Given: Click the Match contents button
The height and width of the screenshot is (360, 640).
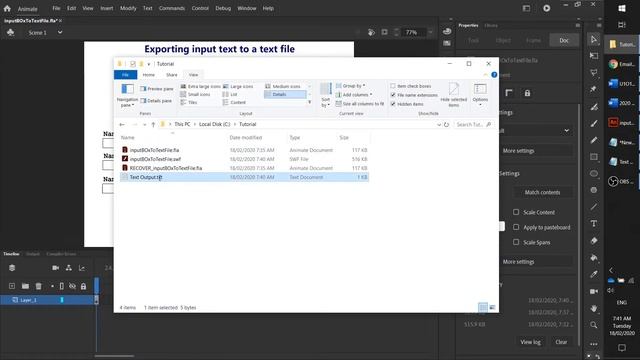Looking at the screenshot, I should coord(542,192).
